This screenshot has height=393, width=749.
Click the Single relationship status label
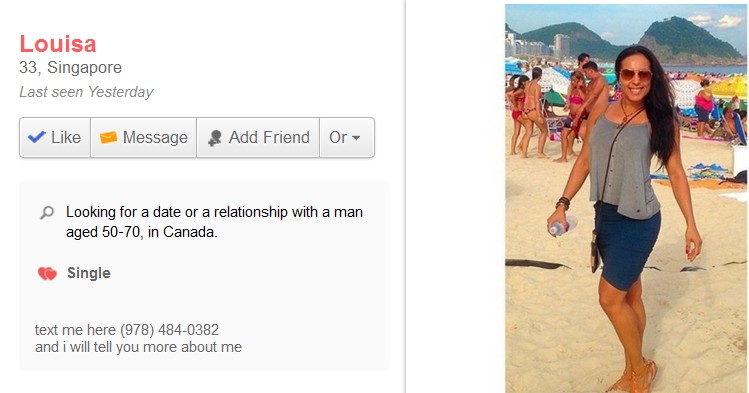click(89, 273)
